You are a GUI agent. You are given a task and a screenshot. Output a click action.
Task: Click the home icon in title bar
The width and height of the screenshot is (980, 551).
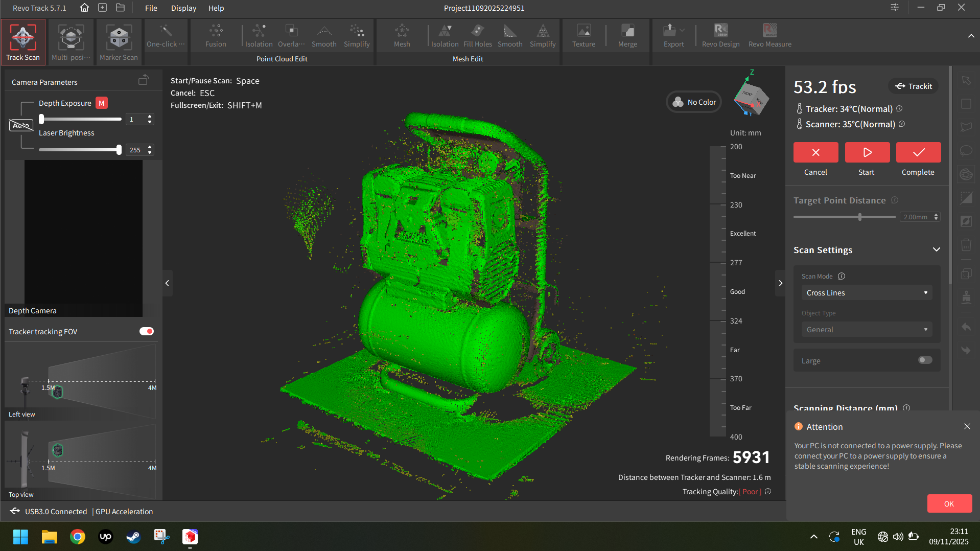85,8
